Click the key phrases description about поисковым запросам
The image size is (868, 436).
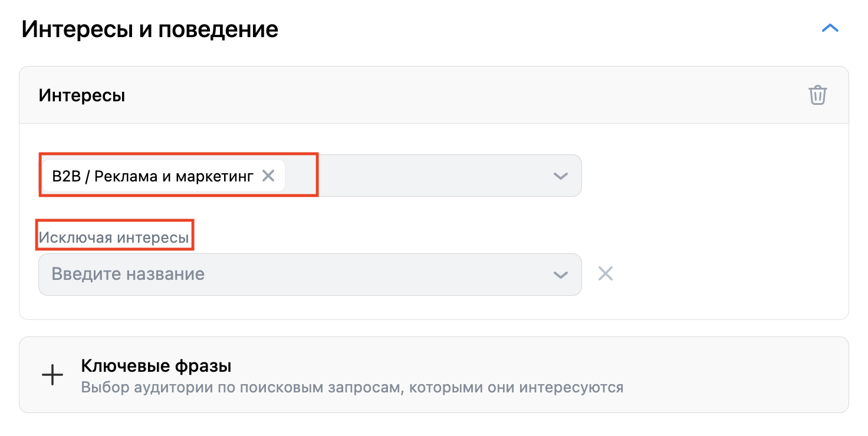click(x=352, y=388)
